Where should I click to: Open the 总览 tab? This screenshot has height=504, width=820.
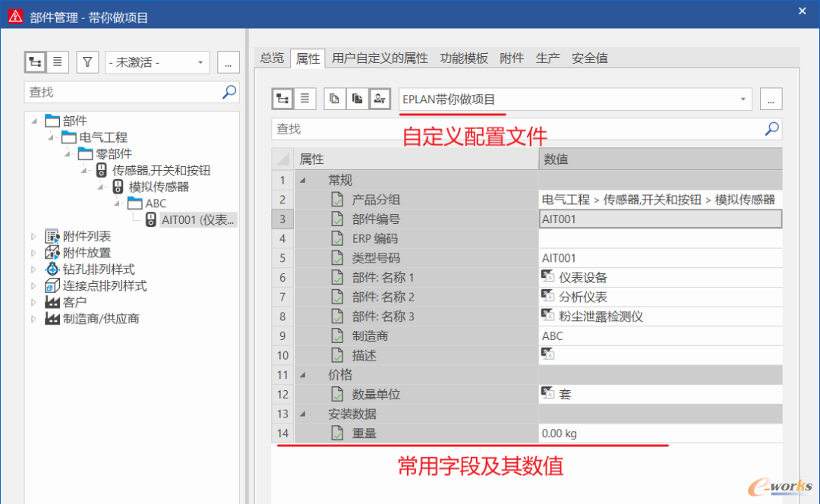coord(272,58)
